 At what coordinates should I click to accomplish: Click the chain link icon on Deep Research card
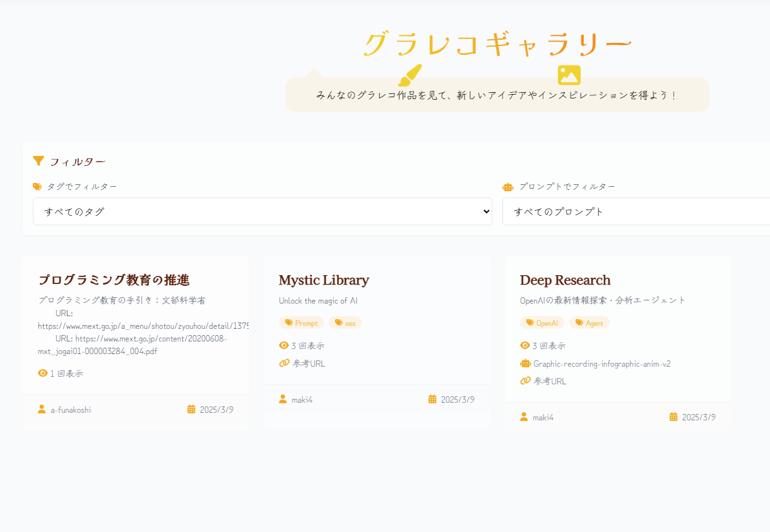coord(525,381)
